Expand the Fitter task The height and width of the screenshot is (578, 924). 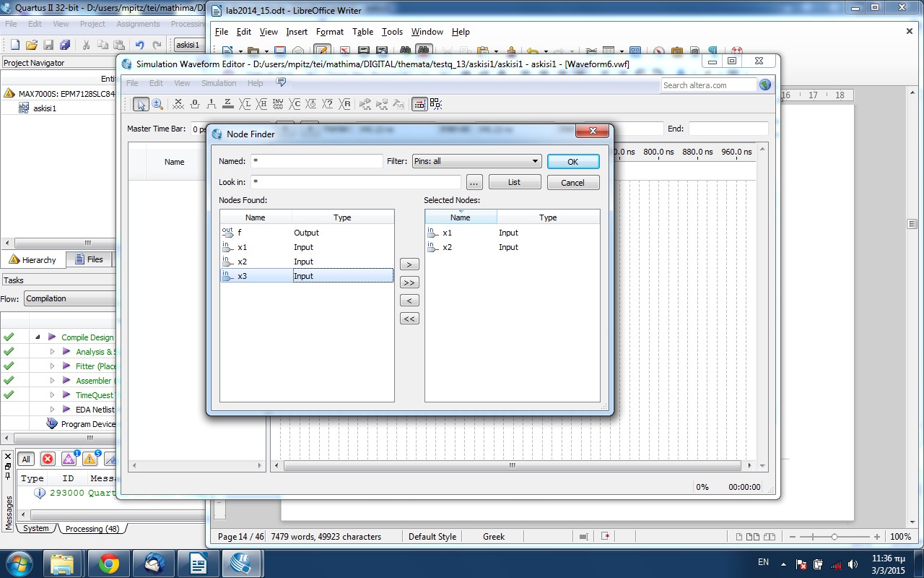[x=52, y=366]
